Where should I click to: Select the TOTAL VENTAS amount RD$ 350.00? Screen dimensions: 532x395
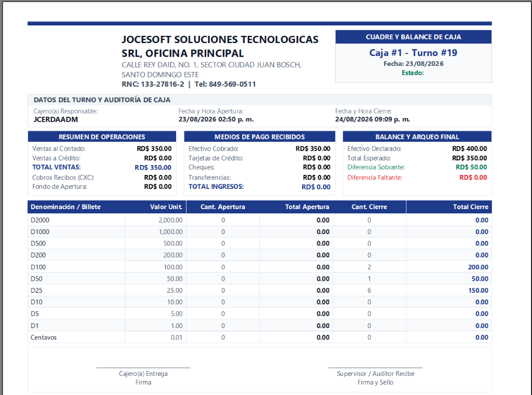(153, 168)
